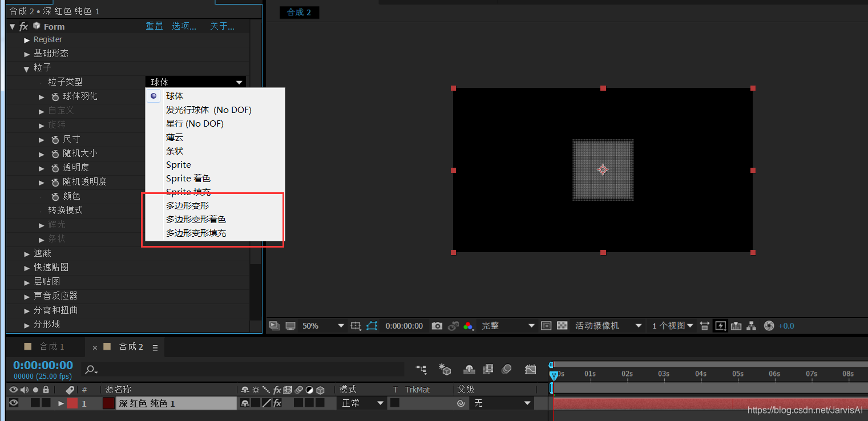Click the 0:00:00:00 current time field
This screenshot has height=421, width=868.
point(43,365)
